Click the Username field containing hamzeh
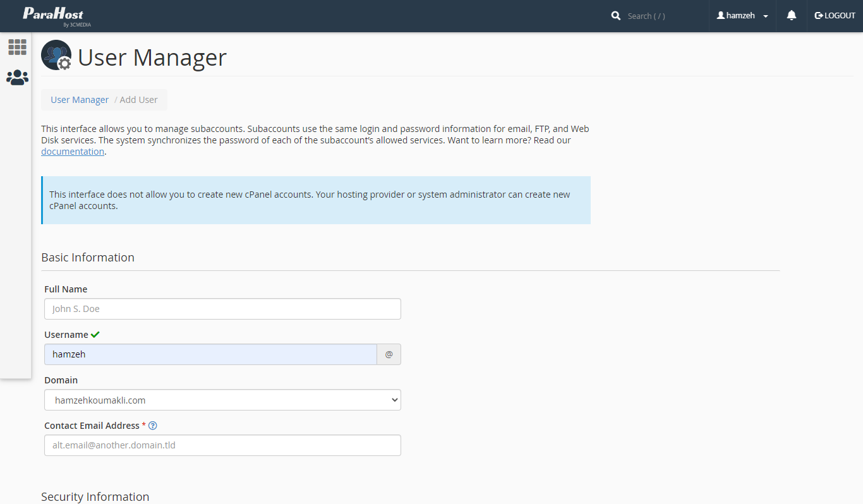This screenshot has height=504, width=863. coord(210,354)
